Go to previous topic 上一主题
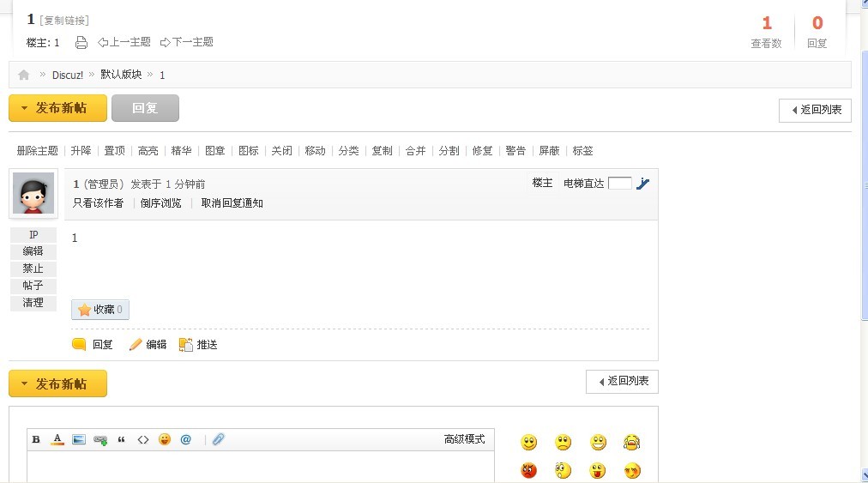 pos(124,42)
